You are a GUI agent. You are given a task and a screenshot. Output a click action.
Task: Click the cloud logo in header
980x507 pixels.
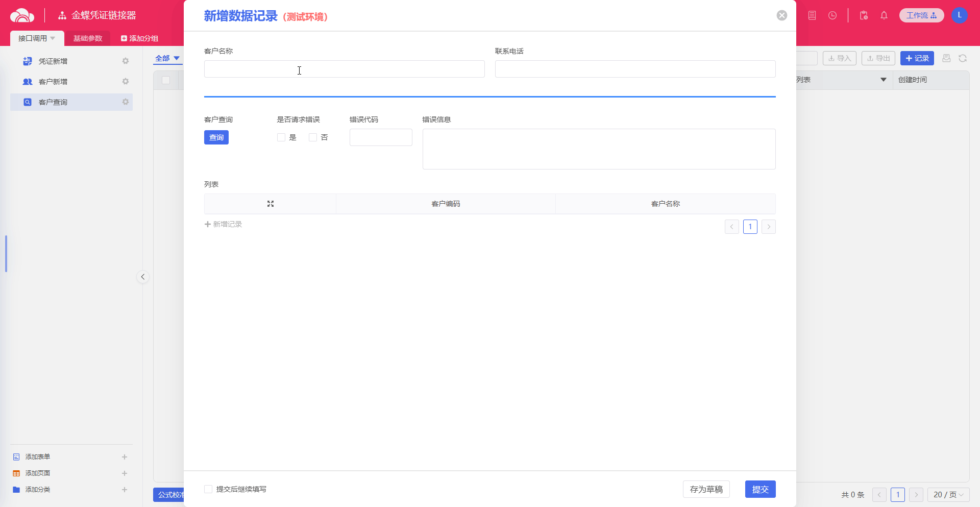click(x=22, y=15)
